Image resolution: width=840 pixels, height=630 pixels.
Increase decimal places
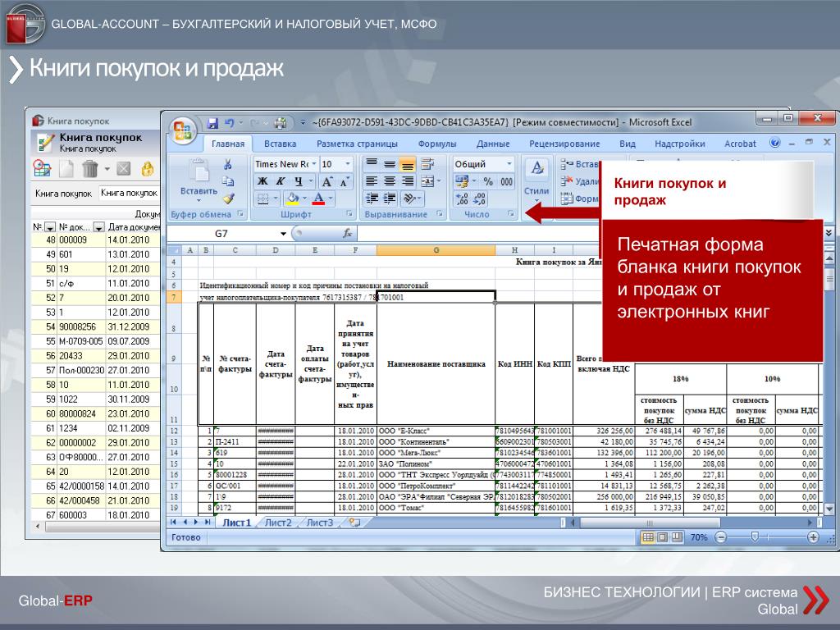click(x=462, y=199)
